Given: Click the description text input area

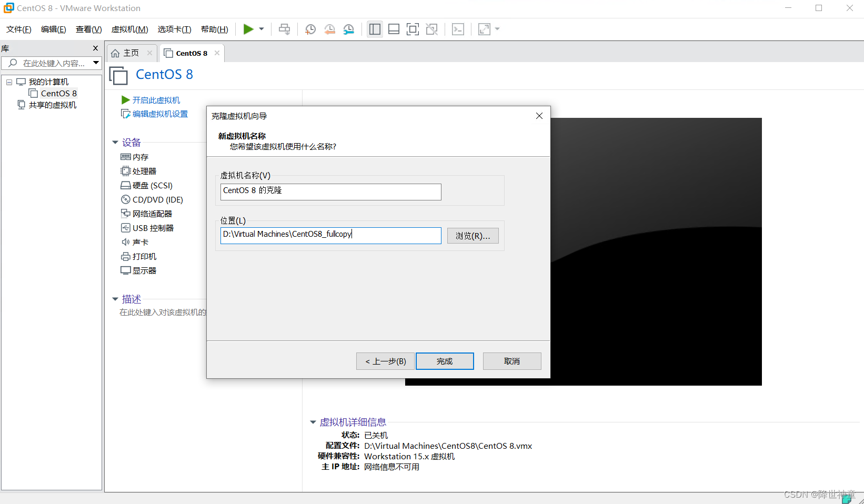Looking at the screenshot, I should [x=163, y=313].
